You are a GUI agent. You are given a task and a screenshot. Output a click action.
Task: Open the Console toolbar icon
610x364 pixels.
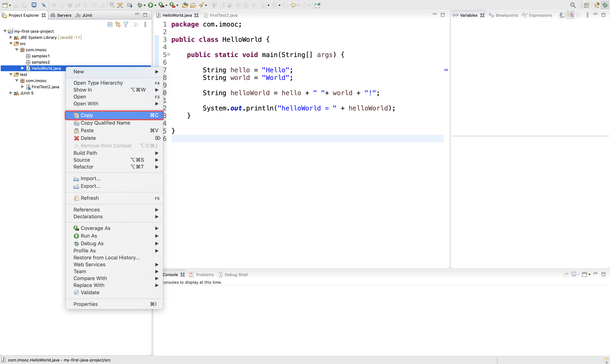point(34,5)
